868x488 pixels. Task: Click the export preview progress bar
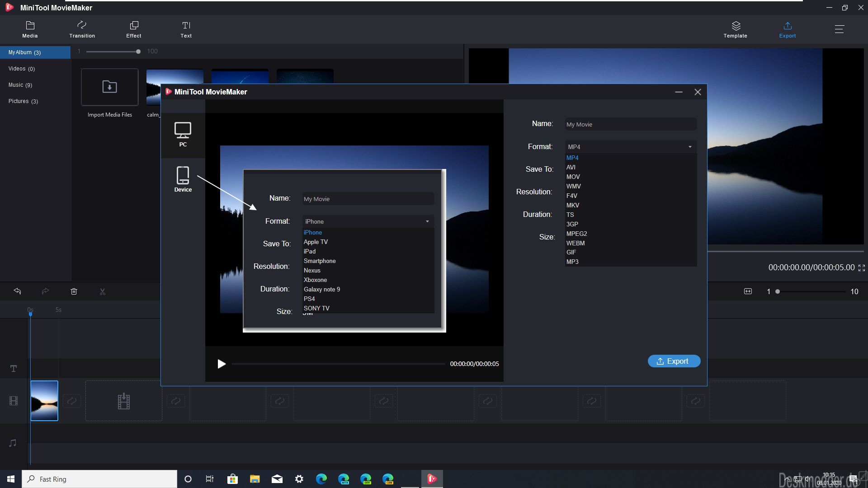338,364
